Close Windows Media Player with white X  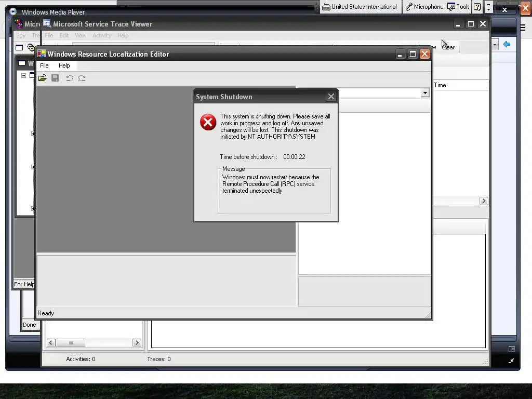(x=504, y=10)
